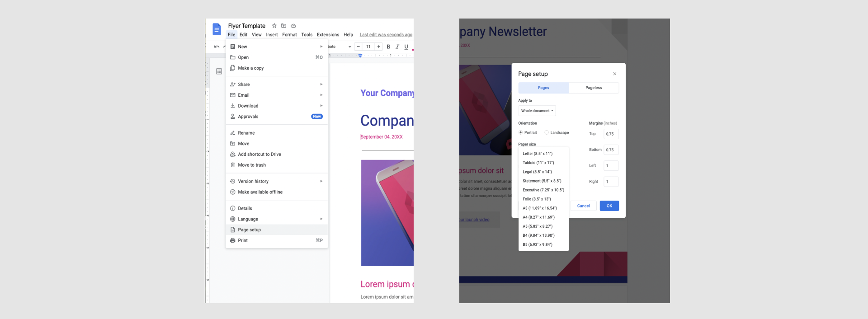
Task: Expand the Download submenu
Action: [277, 106]
